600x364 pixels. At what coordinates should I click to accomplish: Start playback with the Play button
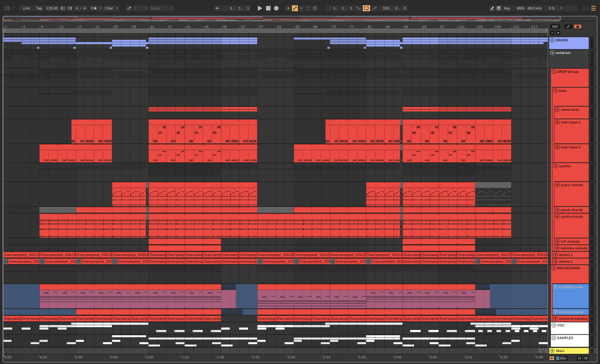[x=260, y=8]
